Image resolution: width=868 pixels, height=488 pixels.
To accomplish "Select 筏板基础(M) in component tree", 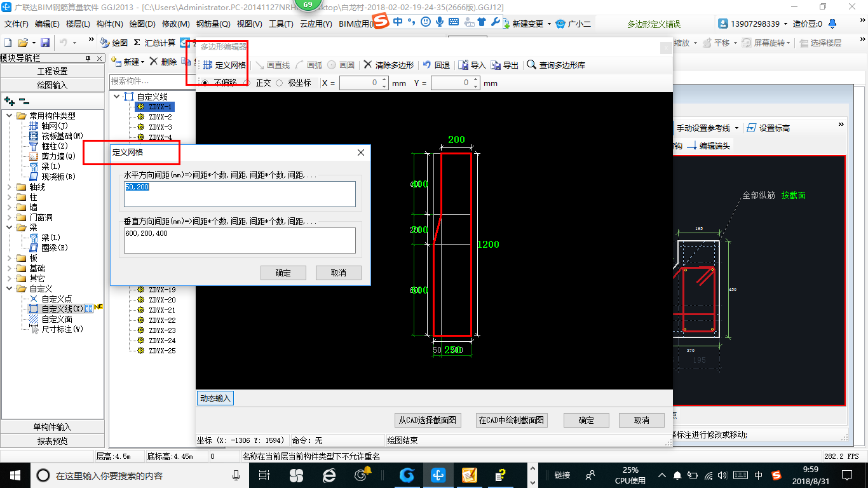I will coord(62,136).
